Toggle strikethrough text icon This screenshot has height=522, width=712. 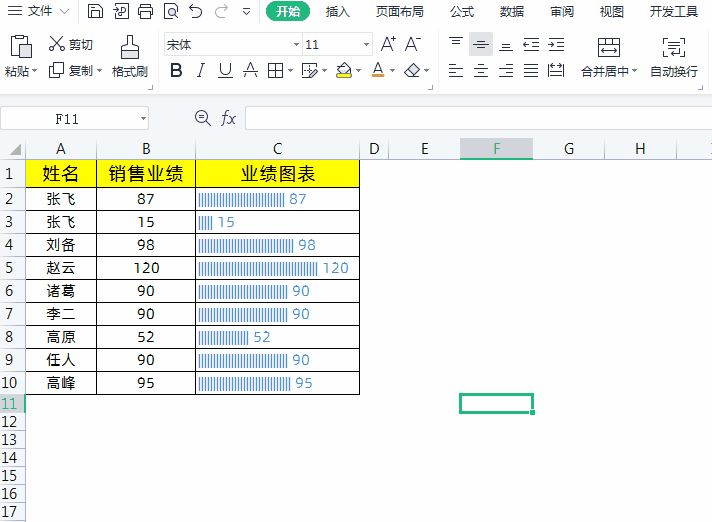tap(250, 70)
